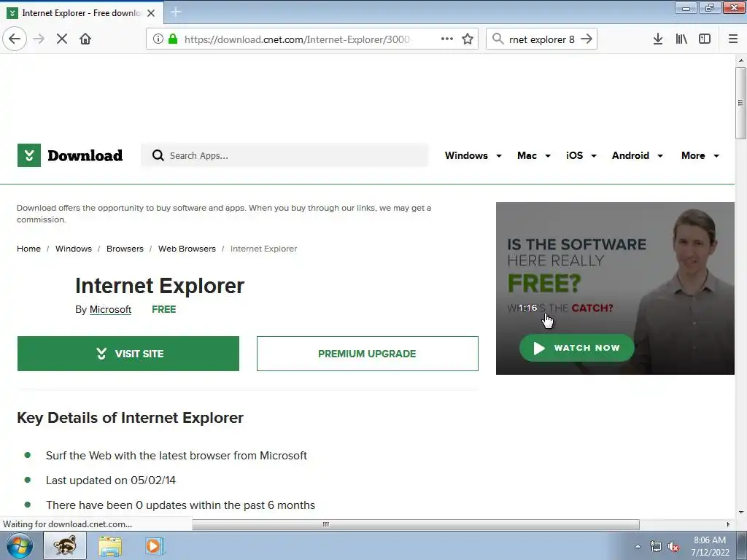Click the FREE price label
The width and height of the screenshot is (747, 560).
point(164,309)
